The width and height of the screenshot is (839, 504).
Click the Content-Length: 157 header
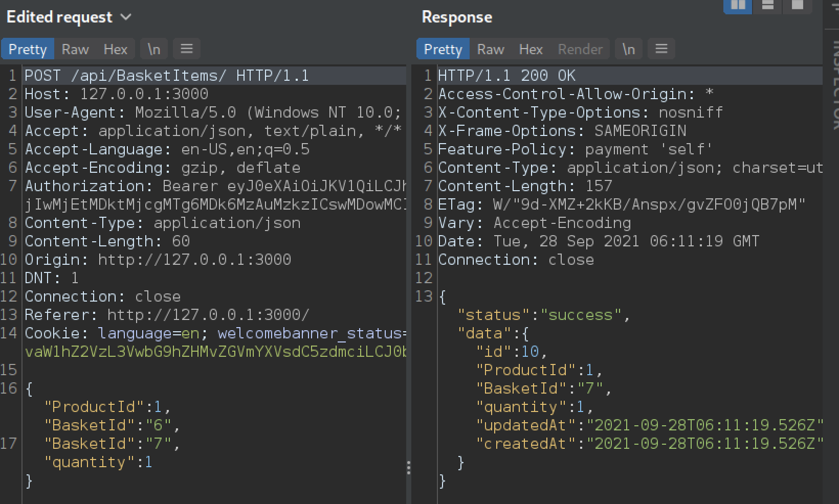point(525,186)
